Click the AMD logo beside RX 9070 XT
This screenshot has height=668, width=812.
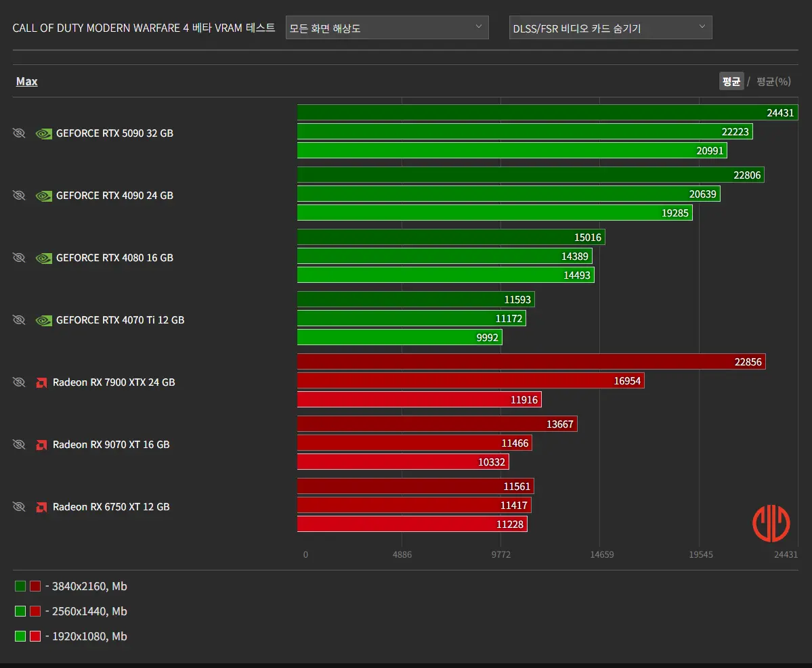pos(41,445)
